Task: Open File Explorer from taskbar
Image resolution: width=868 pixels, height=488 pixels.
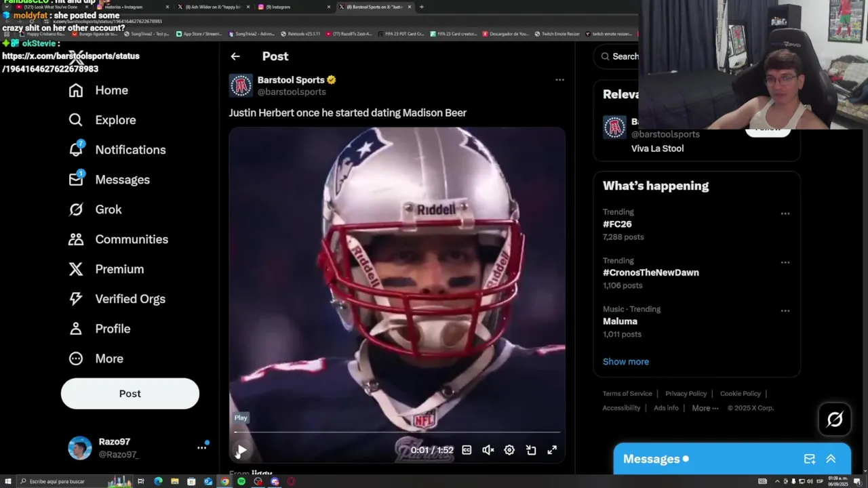Action: pyautogui.click(x=175, y=481)
